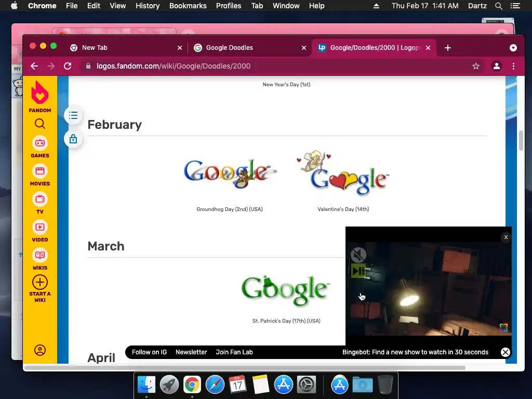The image size is (532, 399).
Task: Open the History menu
Action: click(148, 6)
